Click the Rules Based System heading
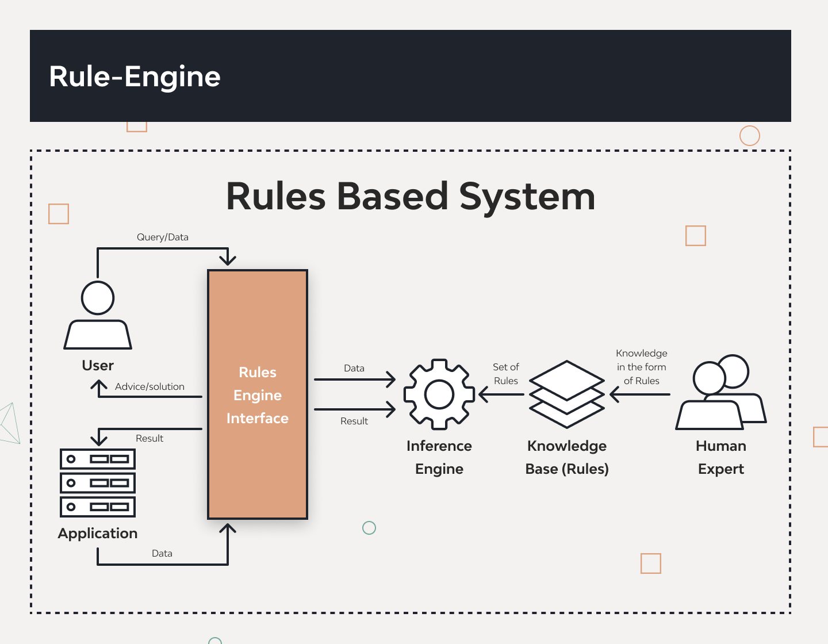The image size is (828, 644). [411, 197]
